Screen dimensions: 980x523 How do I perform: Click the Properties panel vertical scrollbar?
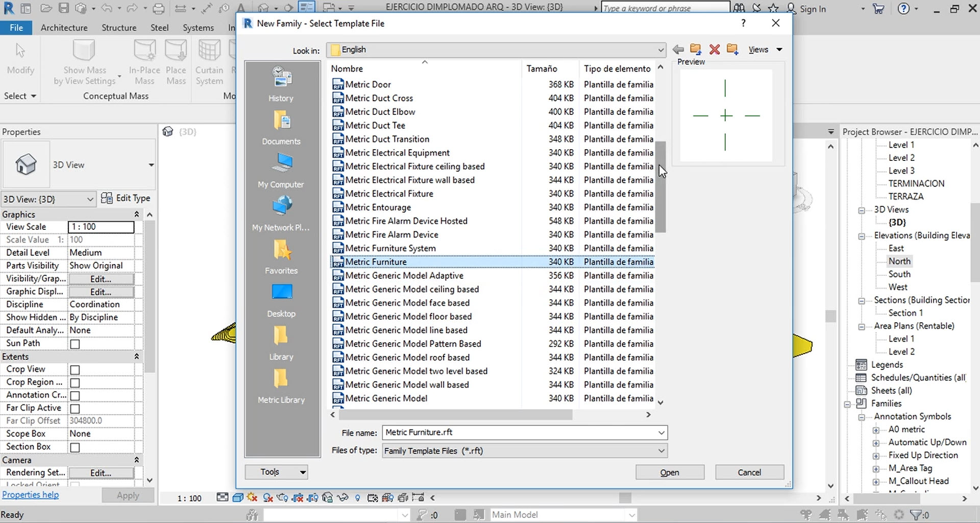point(150,296)
